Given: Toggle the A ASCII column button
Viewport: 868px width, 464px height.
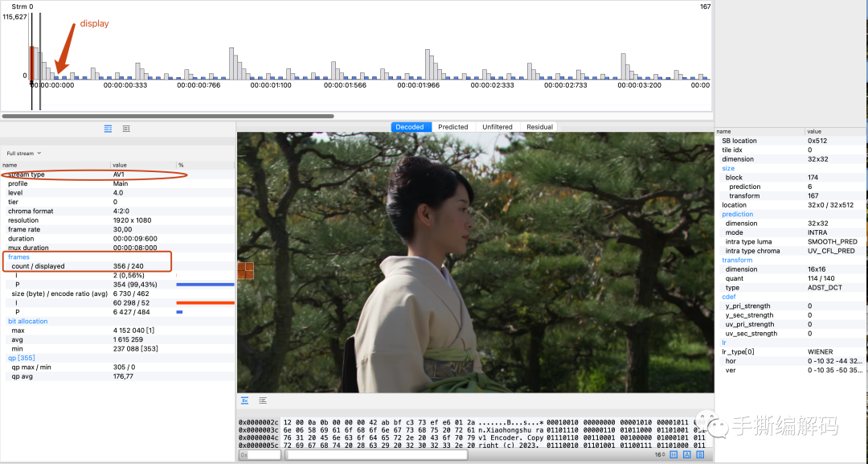Looking at the screenshot, I should click(x=686, y=455).
